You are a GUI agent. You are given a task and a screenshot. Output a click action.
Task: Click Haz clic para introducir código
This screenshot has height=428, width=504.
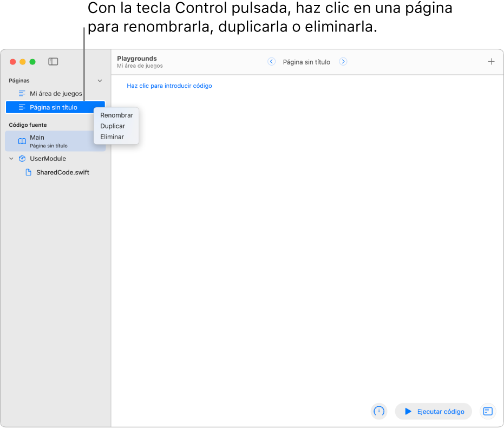tap(169, 86)
